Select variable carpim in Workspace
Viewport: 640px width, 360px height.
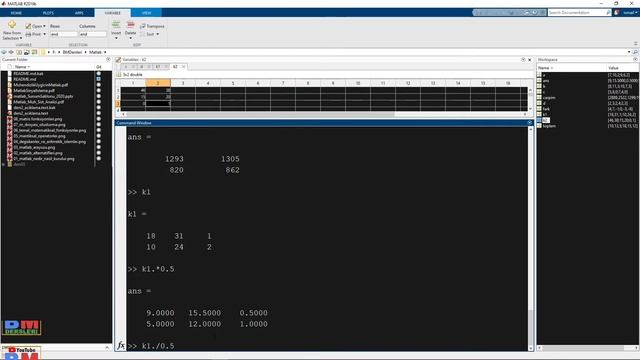(x=549, y=98)
